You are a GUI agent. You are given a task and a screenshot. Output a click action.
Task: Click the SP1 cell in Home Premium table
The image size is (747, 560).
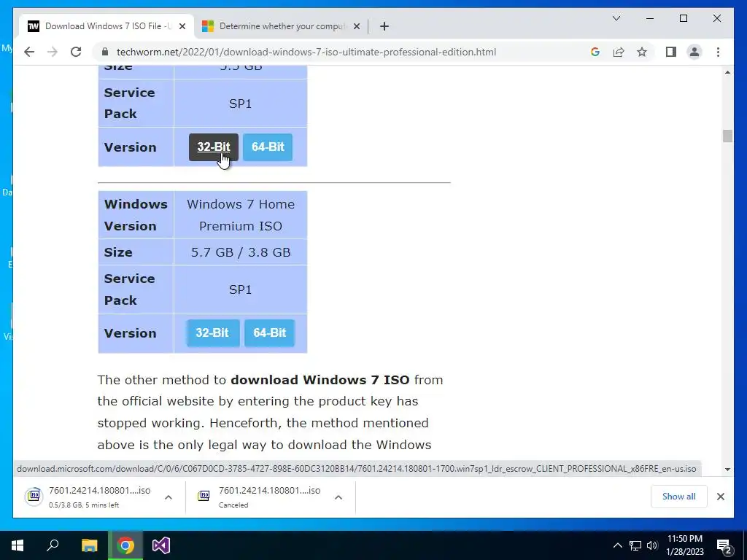click(241, 289)
